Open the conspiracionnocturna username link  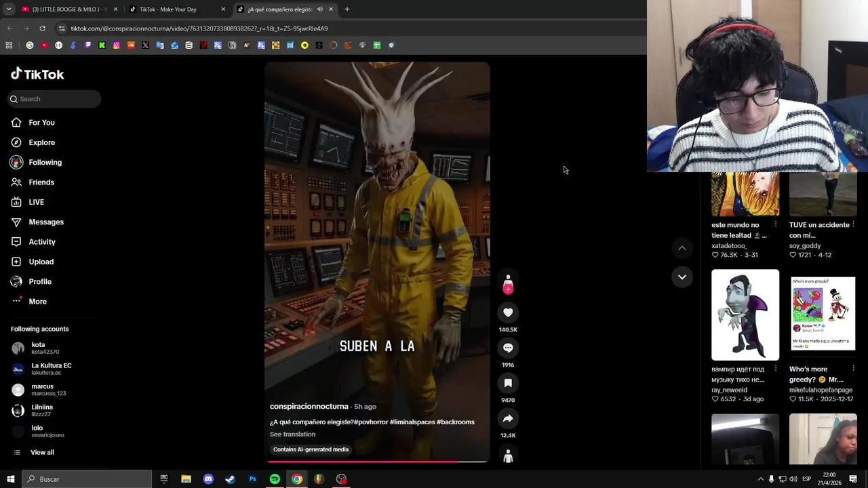[x=309, y=406]
